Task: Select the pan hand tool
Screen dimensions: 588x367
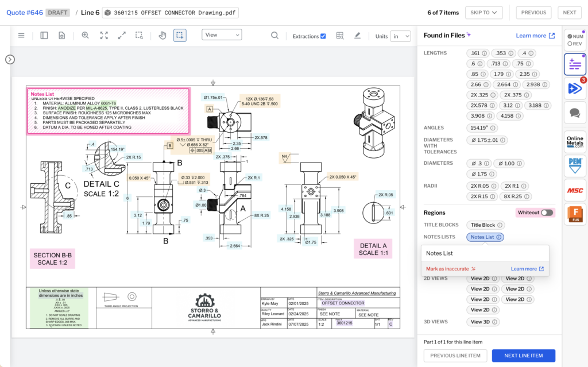Action: coord(163,35)
